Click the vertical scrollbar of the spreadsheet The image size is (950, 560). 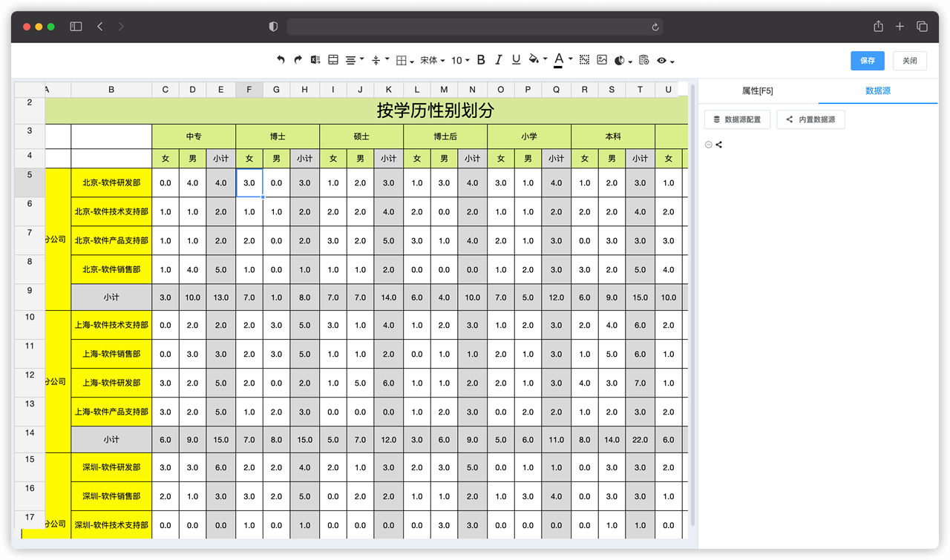[x=693, y=304]
